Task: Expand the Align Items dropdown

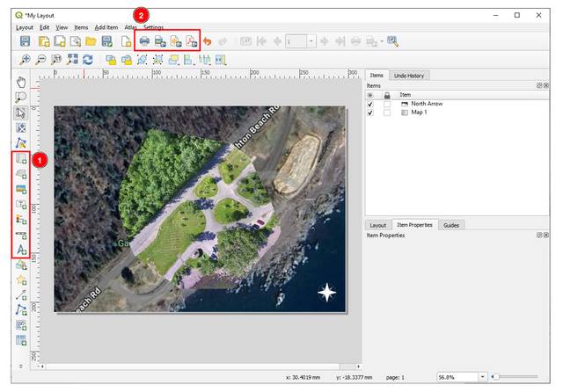Action: pos(194,63)
